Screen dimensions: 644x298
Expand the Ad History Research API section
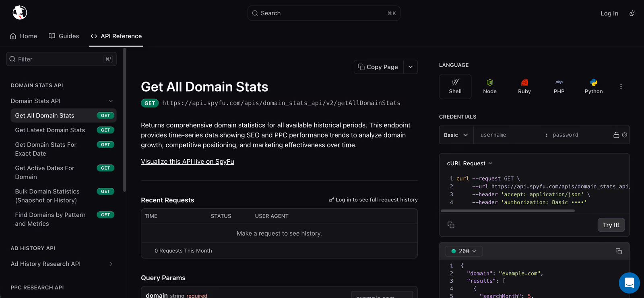pos(111,264)
